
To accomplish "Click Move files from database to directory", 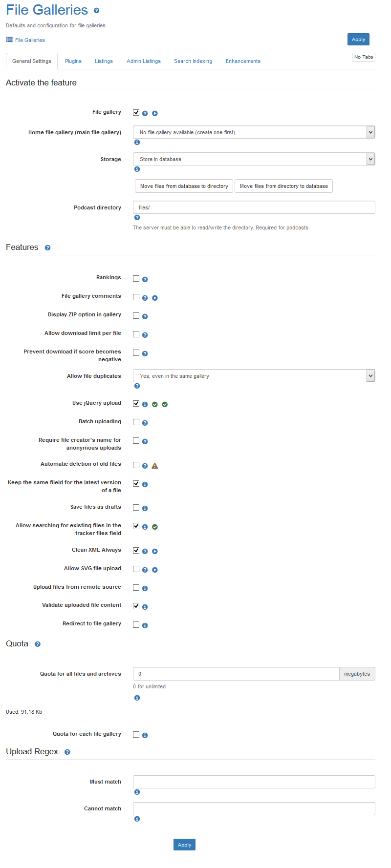I will [184, 186].
